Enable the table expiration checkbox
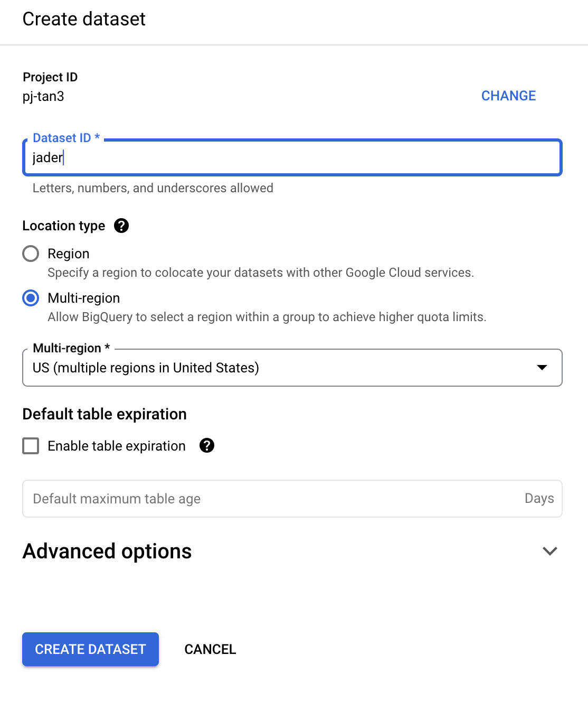Image resolution: width=588 pixels, height=711 pixels. point(31,446)
